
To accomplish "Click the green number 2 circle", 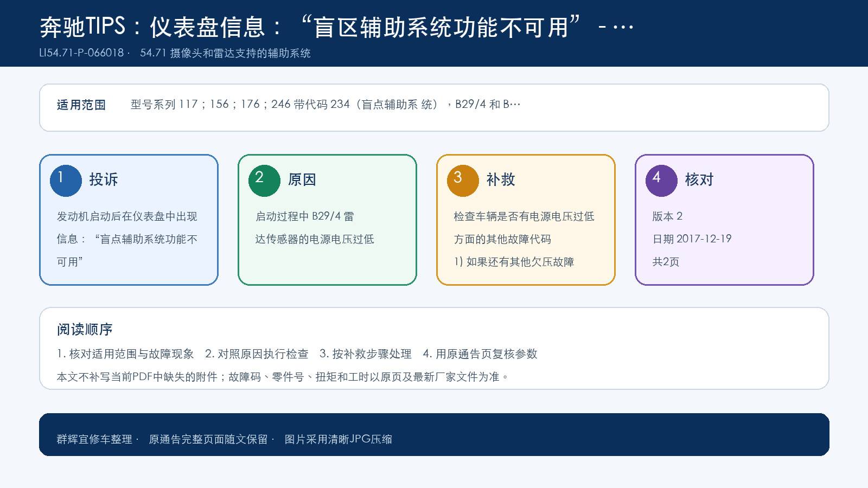I will [264, 181].
